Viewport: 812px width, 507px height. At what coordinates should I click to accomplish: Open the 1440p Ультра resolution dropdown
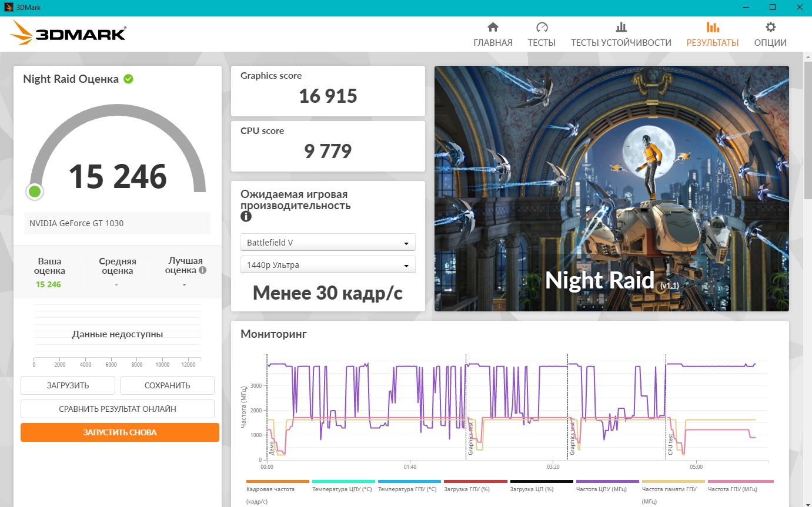click(328, 265)
